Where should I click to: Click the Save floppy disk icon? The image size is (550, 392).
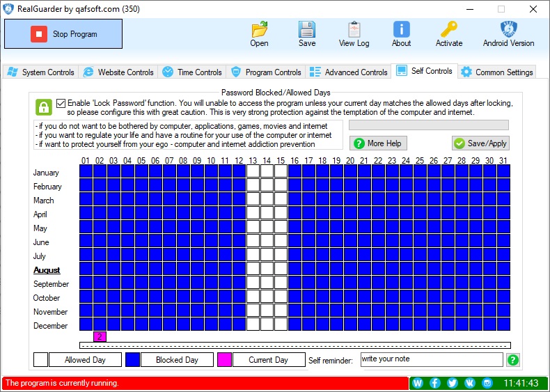307,30
